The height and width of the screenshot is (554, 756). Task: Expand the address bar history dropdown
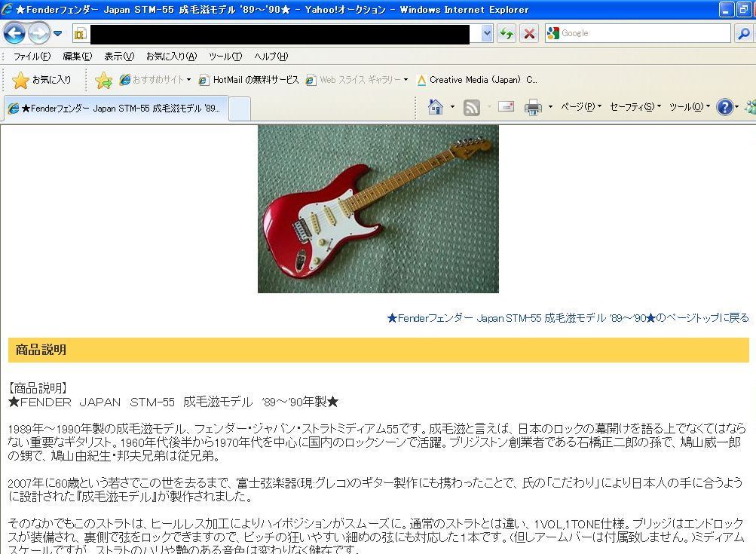click(x=487, y=33)
